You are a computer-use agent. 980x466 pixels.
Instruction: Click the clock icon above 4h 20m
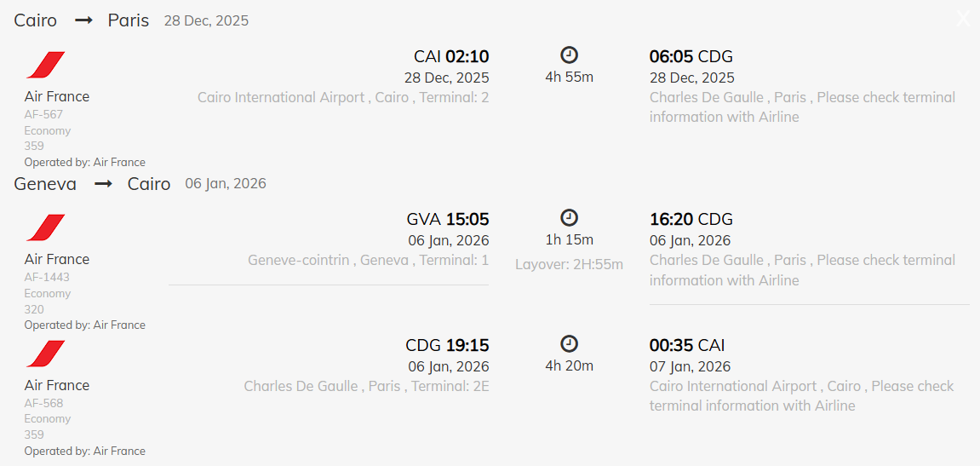pyautogui.click(x=569, y=344)
